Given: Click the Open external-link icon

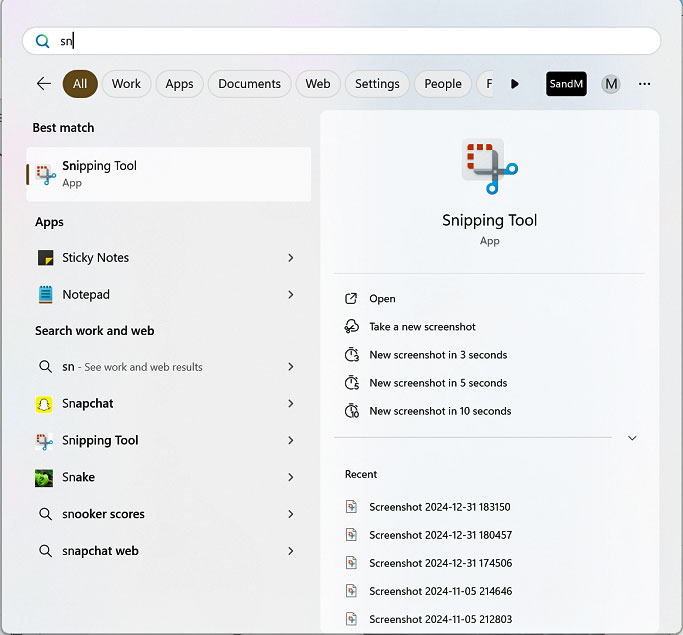Looking at the screenshot, I should 351,299.
